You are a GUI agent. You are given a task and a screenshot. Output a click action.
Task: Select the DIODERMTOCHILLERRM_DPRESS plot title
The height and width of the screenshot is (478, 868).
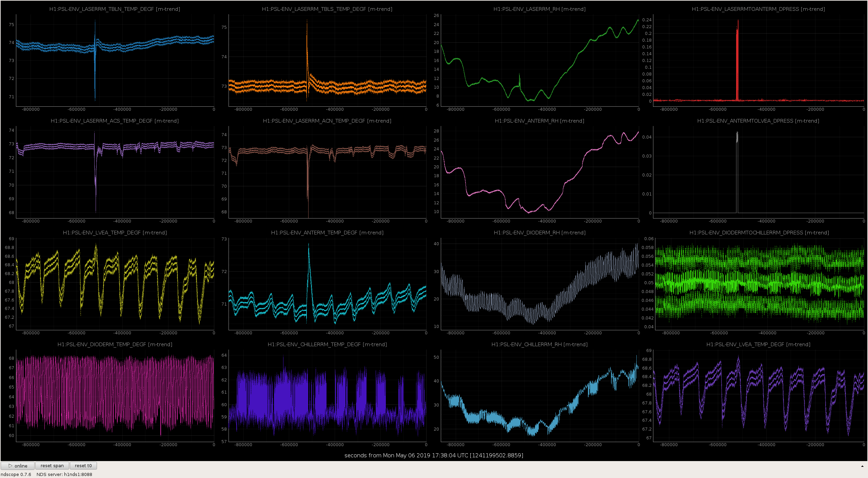[759, 233]
